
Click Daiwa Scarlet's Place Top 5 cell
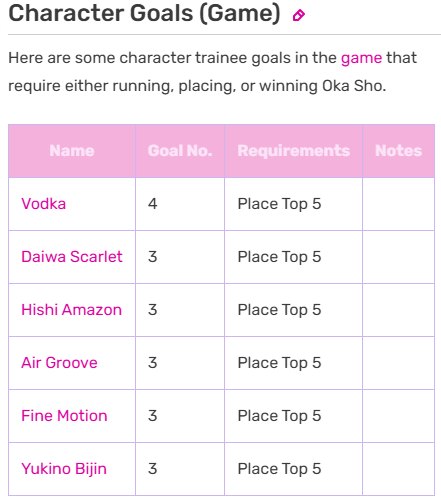point(294,257)
